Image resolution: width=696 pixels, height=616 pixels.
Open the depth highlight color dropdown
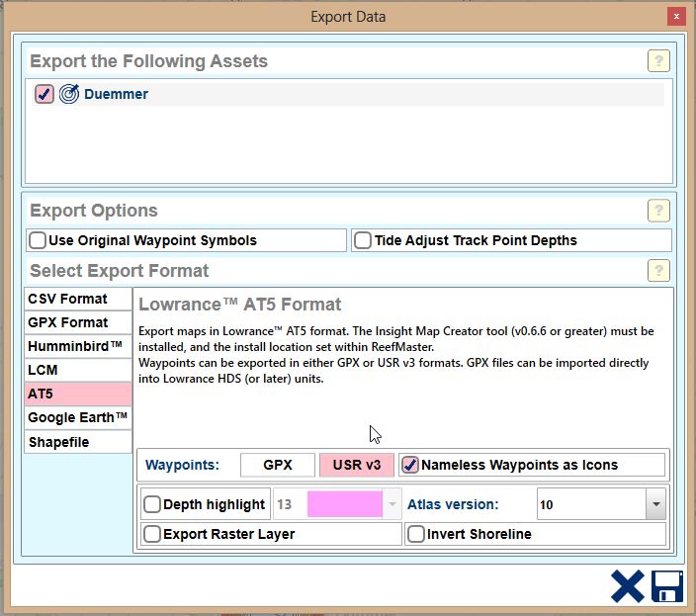pyautogui.click(x=392, y=504)
